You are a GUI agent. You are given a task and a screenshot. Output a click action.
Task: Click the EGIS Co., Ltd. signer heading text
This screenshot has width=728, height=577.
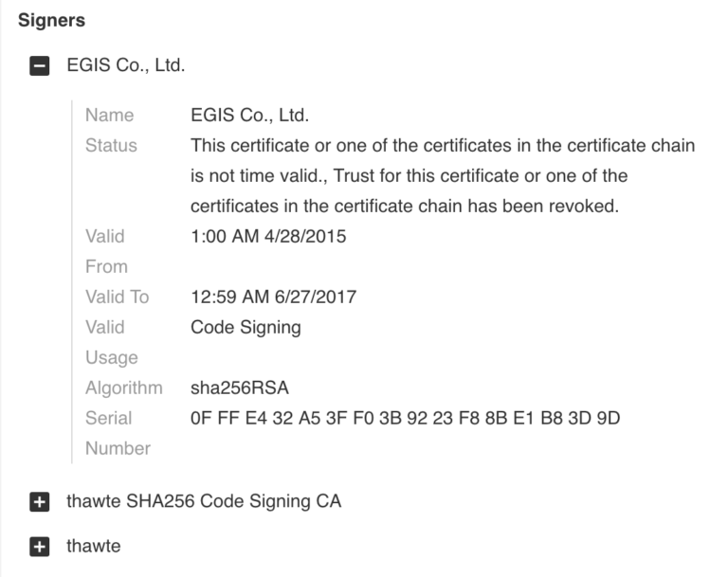tap(125, 66)
